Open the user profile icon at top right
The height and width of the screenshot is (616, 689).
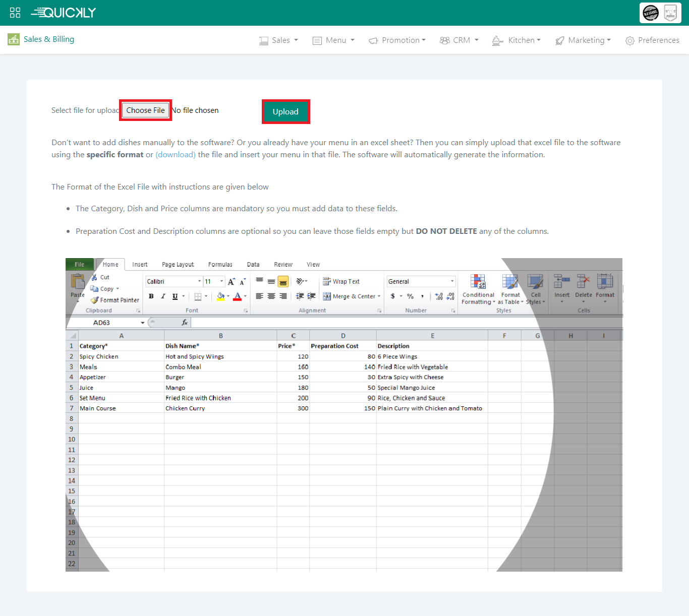click(670, 13)
